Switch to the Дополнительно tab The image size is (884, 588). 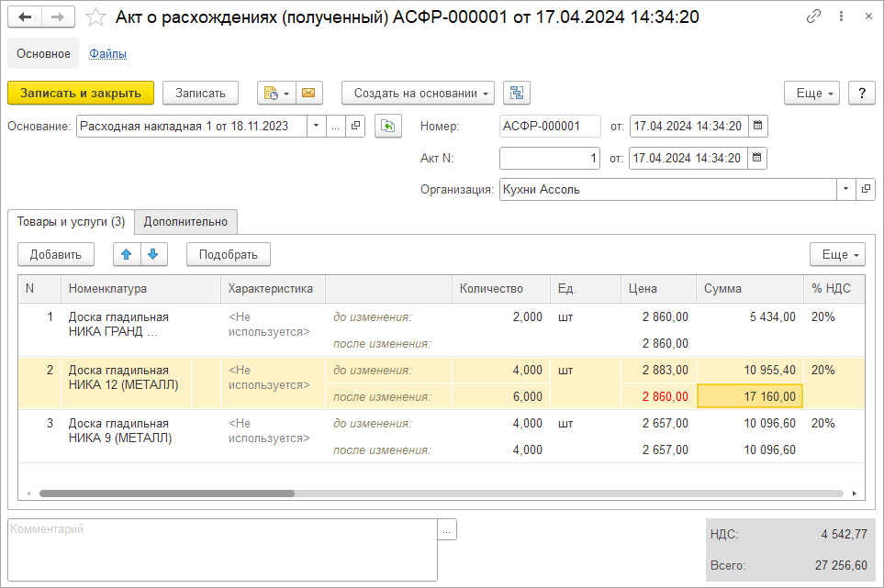pos(185,221)
